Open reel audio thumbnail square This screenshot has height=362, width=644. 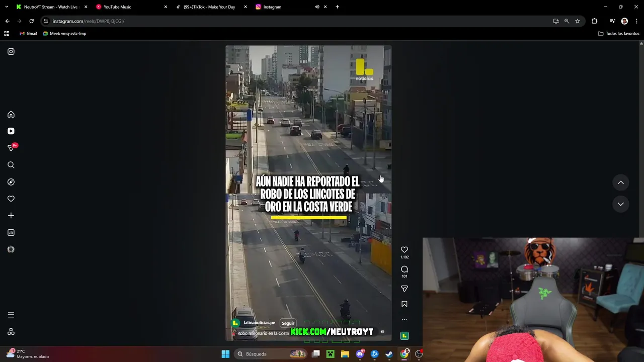[x=405, y=336]
